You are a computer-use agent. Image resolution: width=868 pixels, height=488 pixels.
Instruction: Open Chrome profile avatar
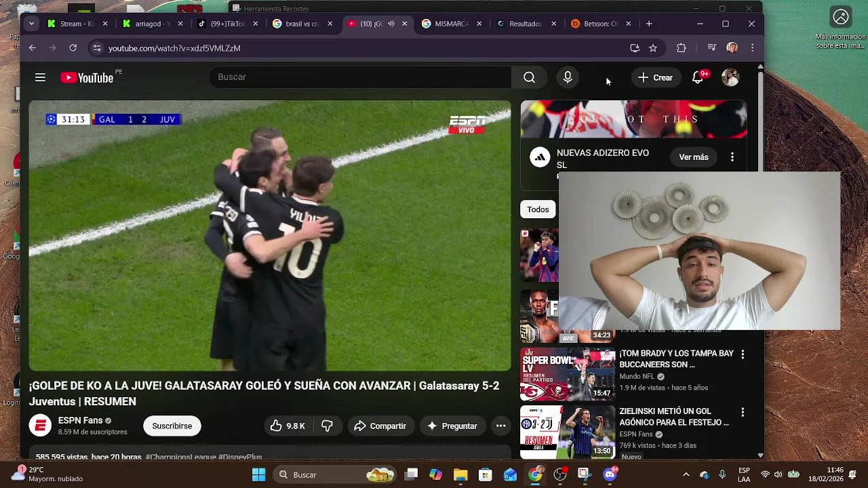[x=732, y=48]
